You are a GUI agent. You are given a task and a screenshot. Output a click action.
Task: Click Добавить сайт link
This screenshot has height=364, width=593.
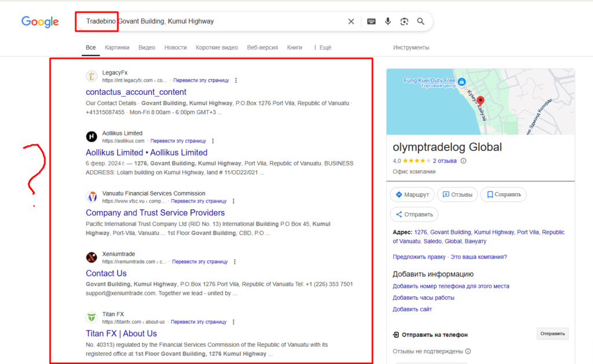click(x=412, y=309)
